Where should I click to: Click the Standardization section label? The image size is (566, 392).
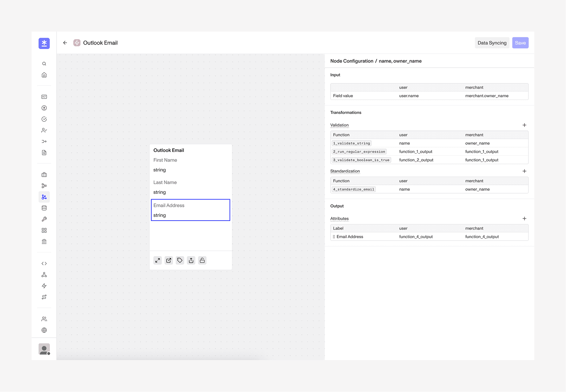345,171
